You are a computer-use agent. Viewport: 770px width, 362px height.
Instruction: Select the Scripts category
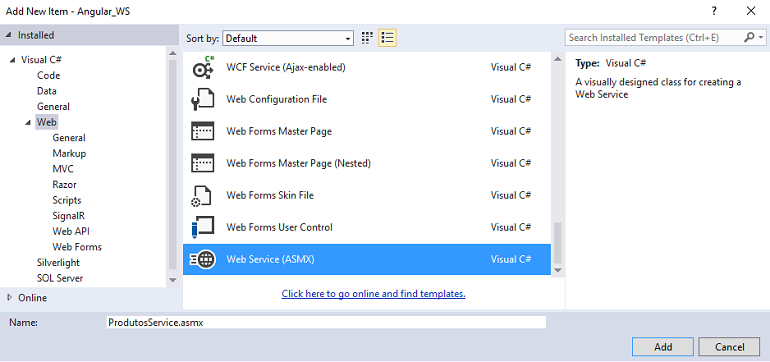pos(67,200)
